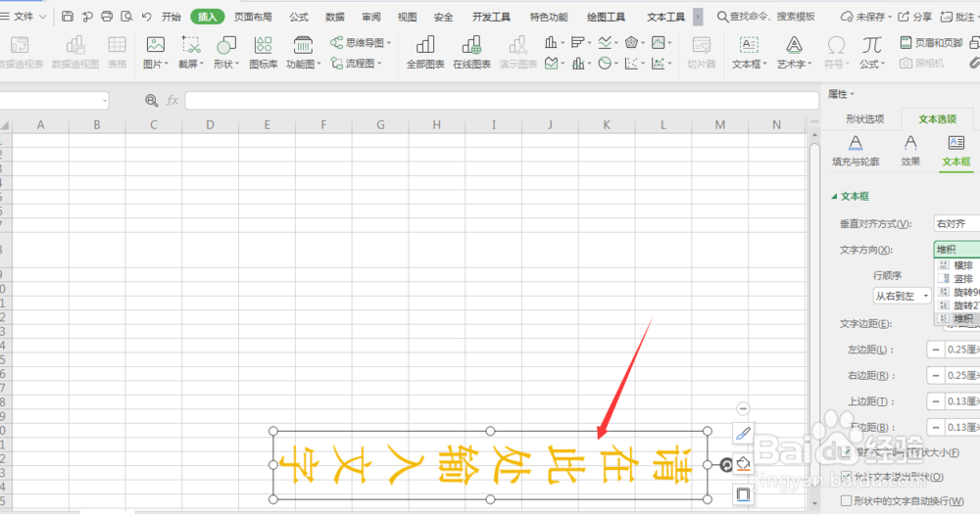980x514 pixels.
Task: Open the 行顺序 从右到左 dropdown
Action: coord(902,296)
